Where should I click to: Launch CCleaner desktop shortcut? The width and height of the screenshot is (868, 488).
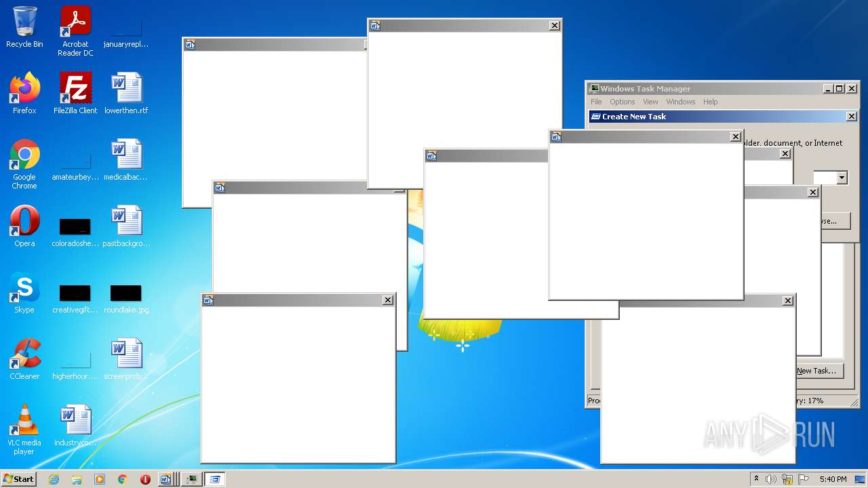point(24,359)
